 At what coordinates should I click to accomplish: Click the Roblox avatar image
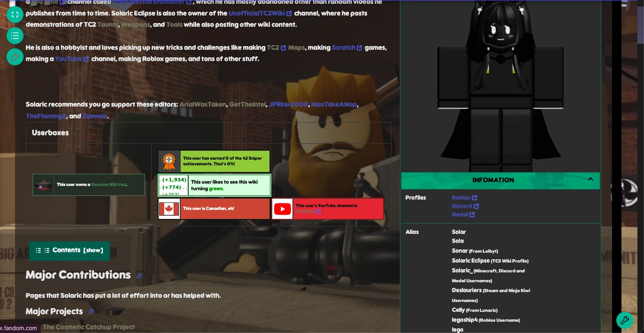coord(500,85)
